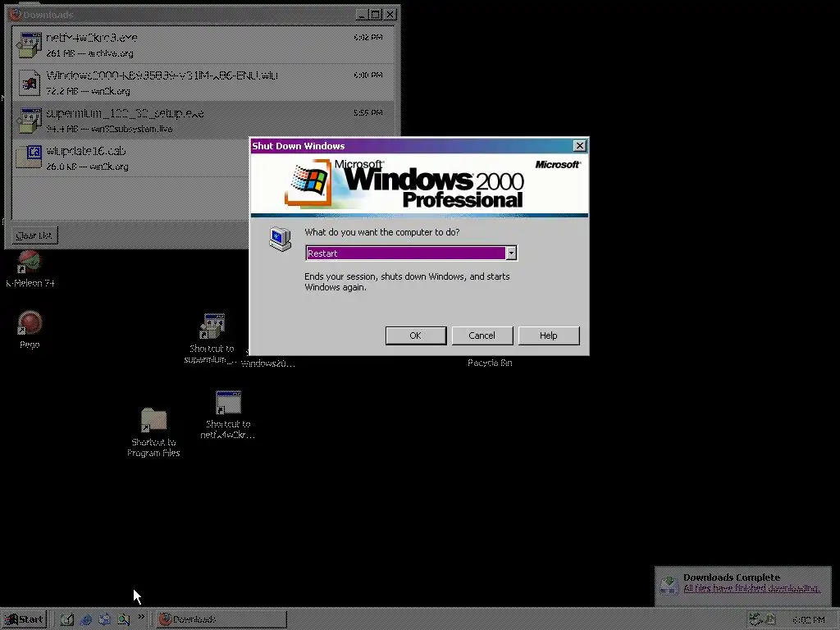
Task: Select the Restart combo box field
Action: pos(411,253)
